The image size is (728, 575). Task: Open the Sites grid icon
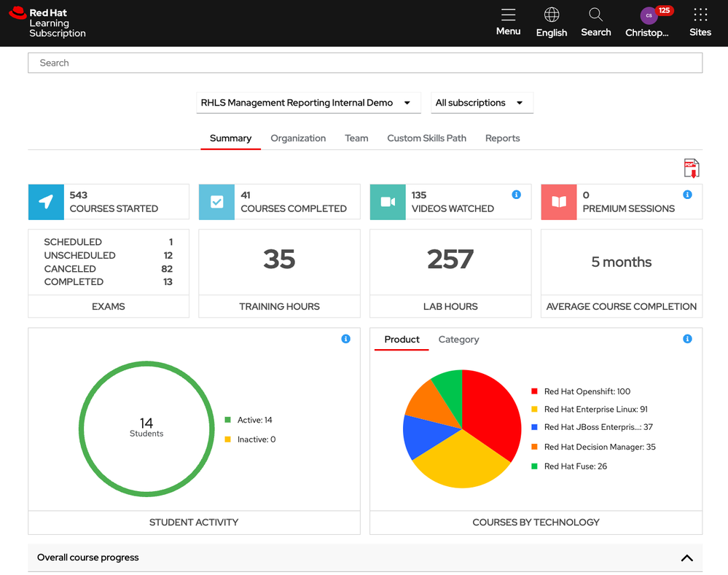point(700,15)
